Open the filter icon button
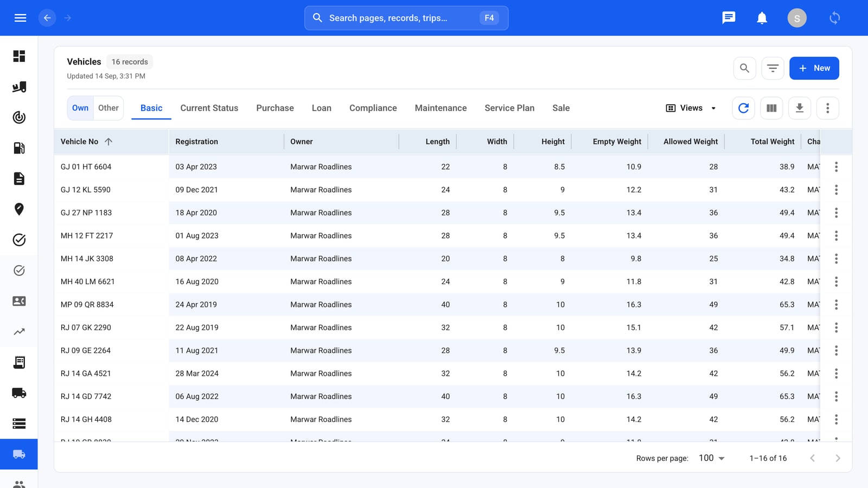868x488 pixels. click(x=773, y=68)
